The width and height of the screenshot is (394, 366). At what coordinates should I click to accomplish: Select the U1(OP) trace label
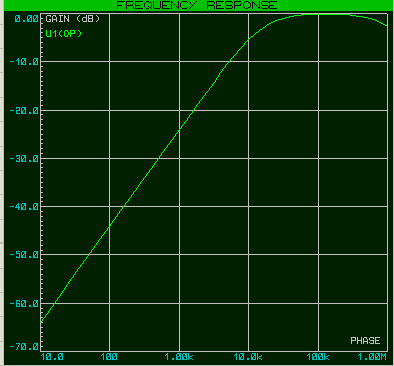coord(64,34)
